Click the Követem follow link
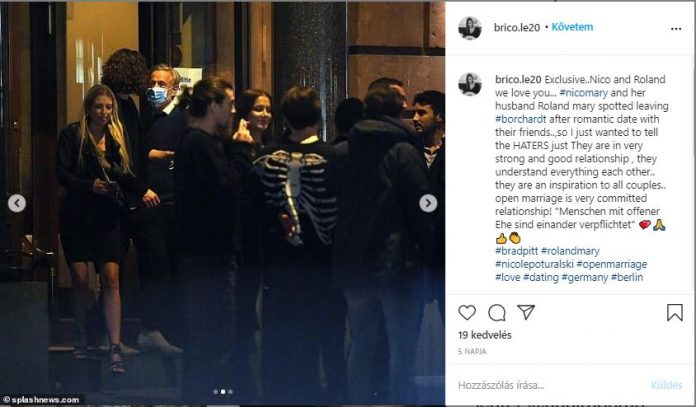 572,27
